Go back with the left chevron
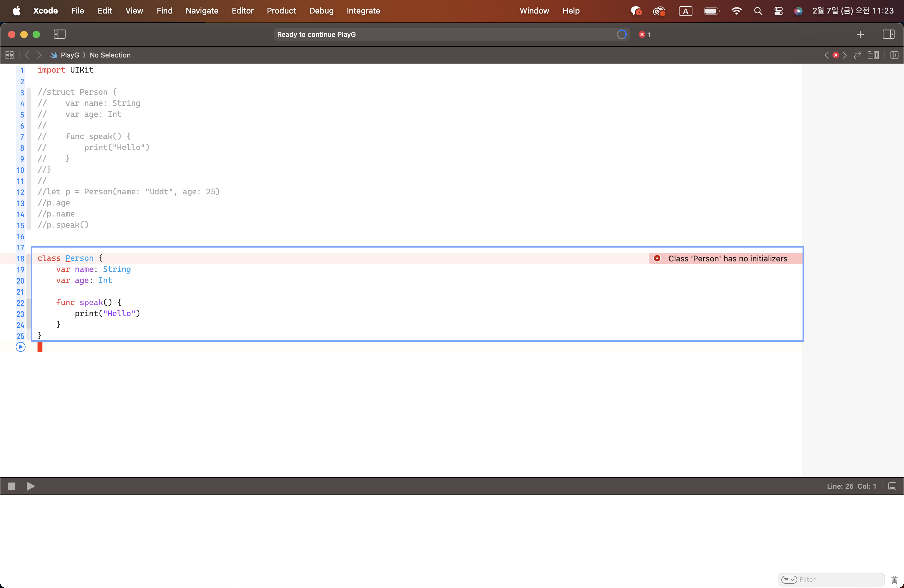 27,55
